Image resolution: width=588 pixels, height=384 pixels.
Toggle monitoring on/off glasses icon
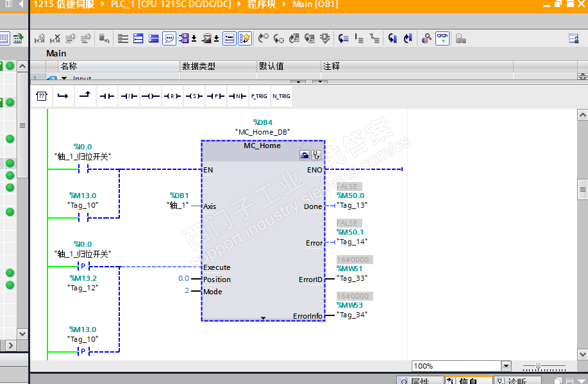(x=442, y=38)
